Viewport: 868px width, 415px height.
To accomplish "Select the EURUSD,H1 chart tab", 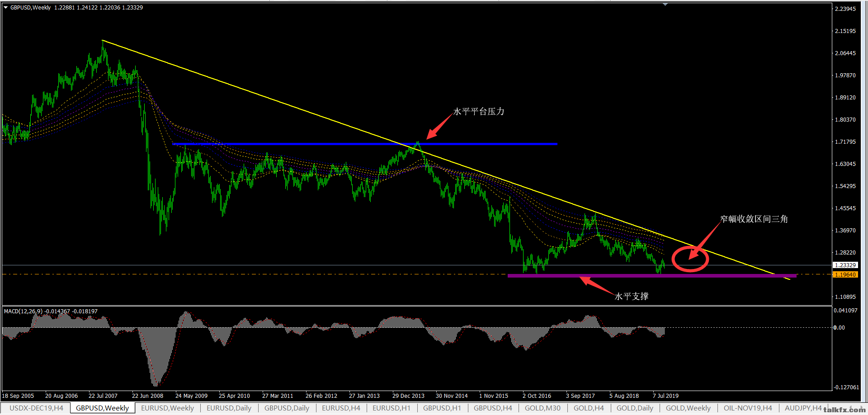I will (x=392, y=408).
